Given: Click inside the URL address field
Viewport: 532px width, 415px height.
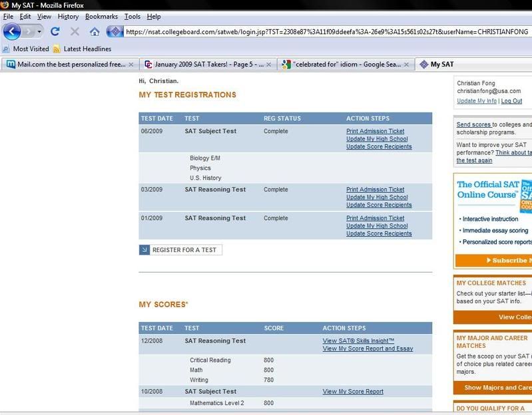Looking at the screenshot, I should [x=320, y=31].
